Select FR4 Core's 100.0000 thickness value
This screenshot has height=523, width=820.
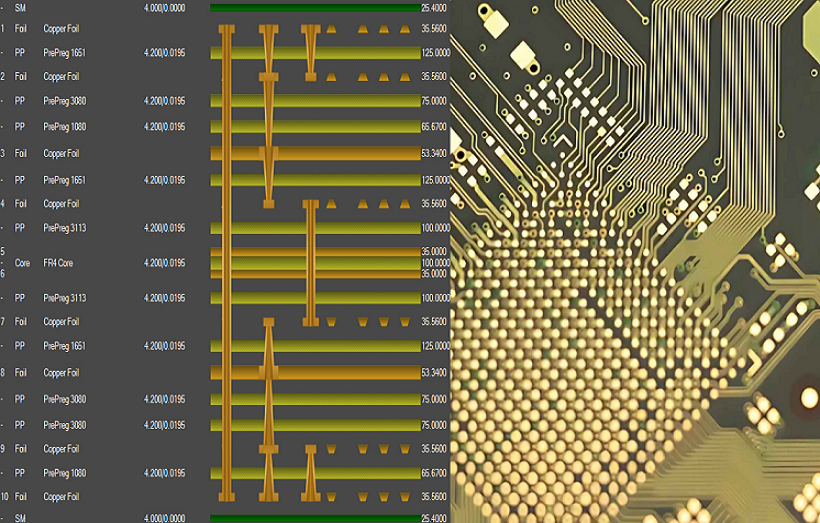coord(436,263)
